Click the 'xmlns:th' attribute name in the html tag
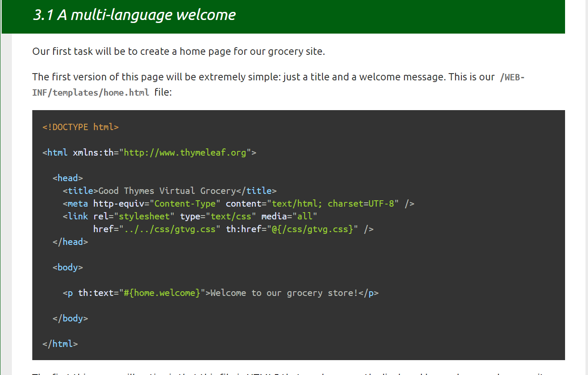Viewport: 588px width, 375px height. point(93,153)
